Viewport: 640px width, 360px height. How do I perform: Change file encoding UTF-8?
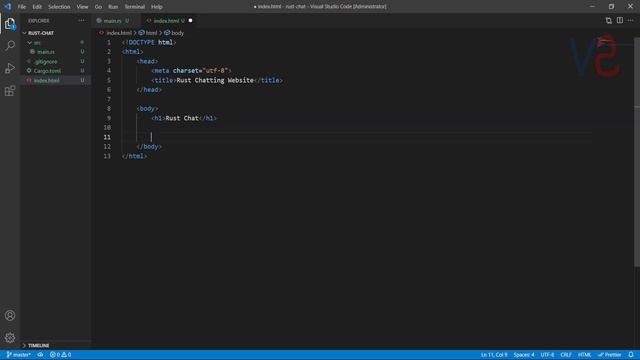coord(547,355)
